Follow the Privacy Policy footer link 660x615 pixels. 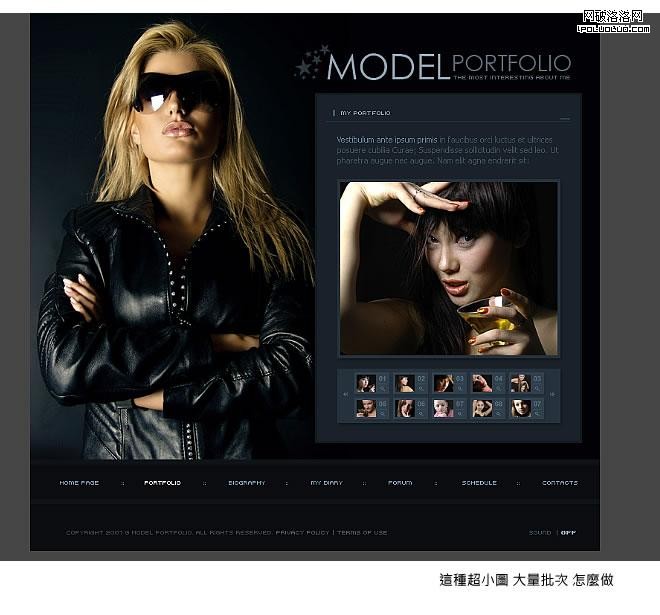point(302,532)
